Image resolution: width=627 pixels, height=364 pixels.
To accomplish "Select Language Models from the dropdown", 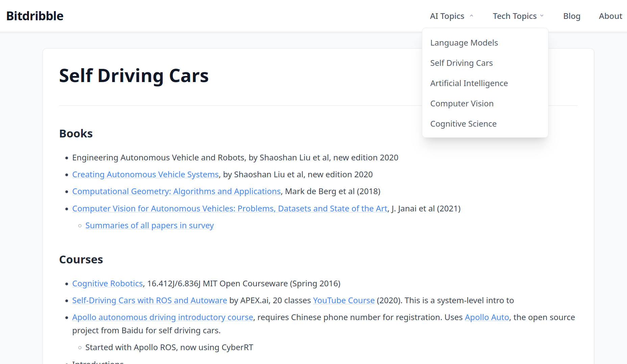I will pyautogui.click(x=464, y=43).
